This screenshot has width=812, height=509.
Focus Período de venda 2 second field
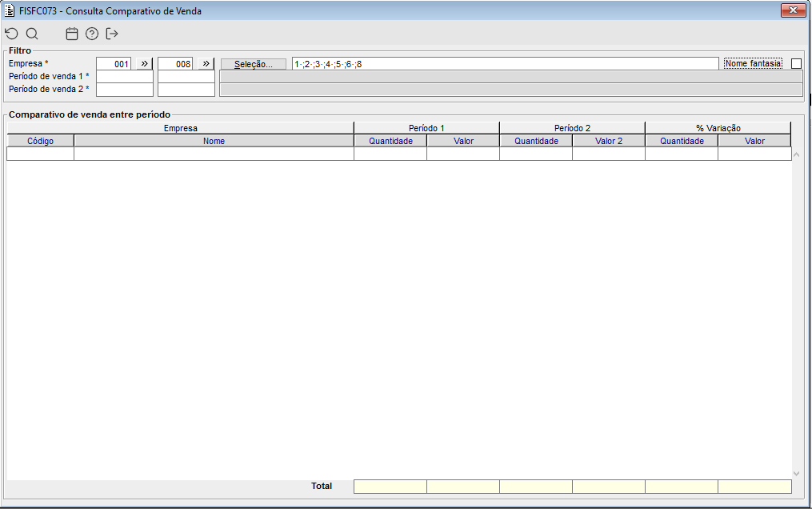[x=186, y=90]
